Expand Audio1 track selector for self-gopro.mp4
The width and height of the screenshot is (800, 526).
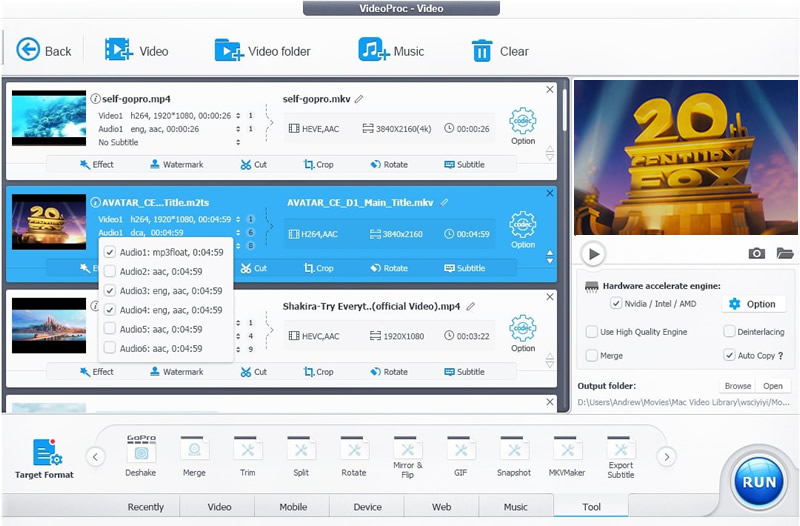238,129
